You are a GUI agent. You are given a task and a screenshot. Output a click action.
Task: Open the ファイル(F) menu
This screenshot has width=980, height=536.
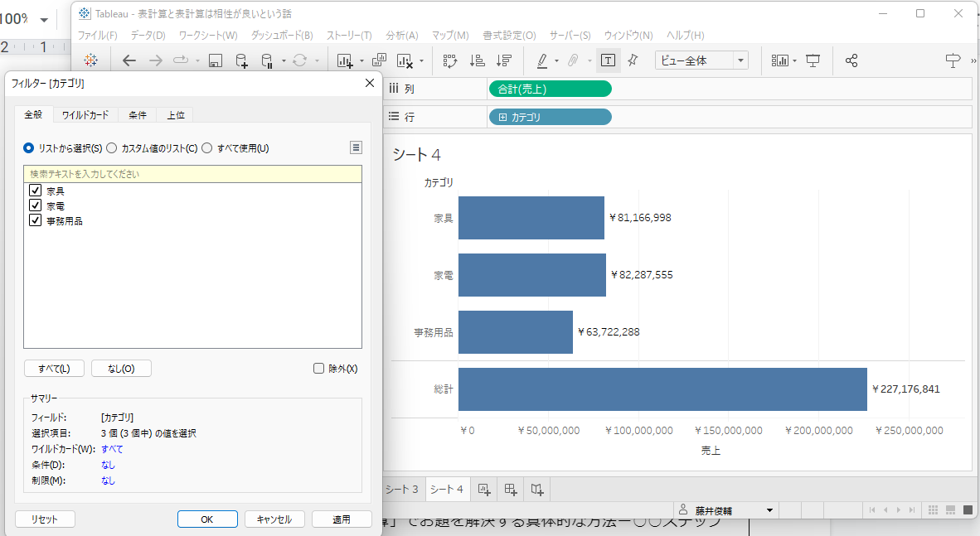coord(98,36)
